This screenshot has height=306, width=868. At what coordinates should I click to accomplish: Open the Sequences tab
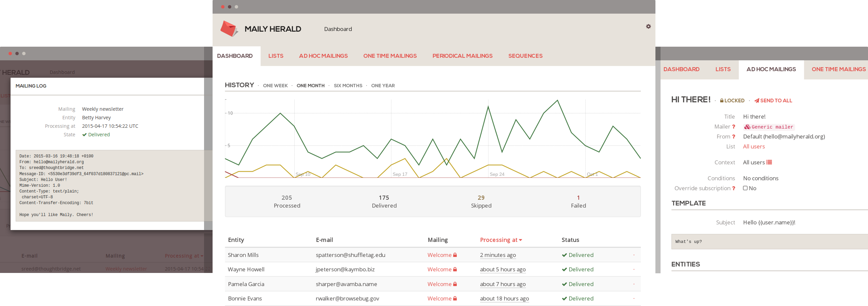tap(525, 56)
